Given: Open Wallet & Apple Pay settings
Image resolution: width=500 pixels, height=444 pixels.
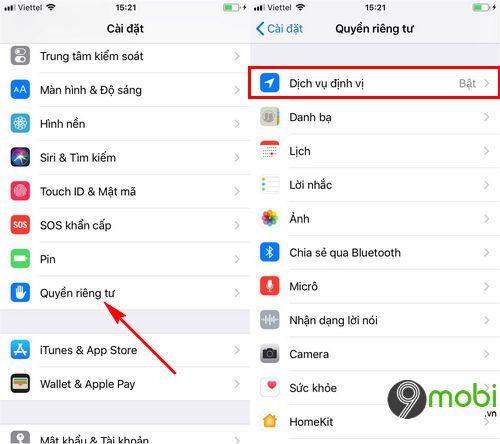Looking at the screenshot, I should pos(125,384).
